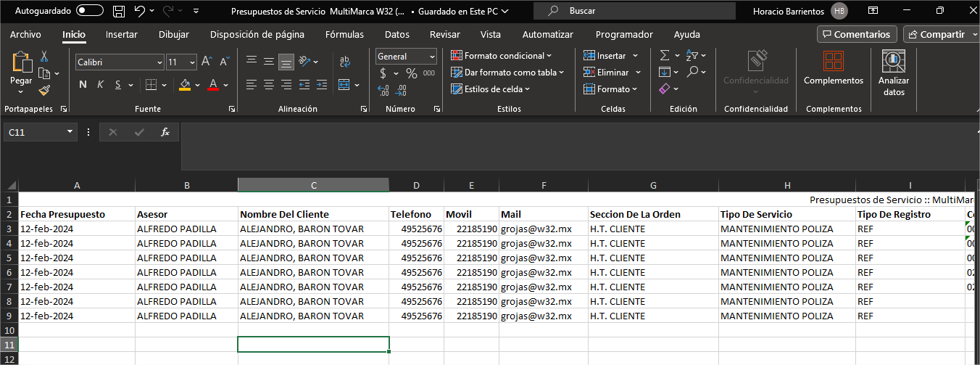Increase the cell indent

(322, 84)
